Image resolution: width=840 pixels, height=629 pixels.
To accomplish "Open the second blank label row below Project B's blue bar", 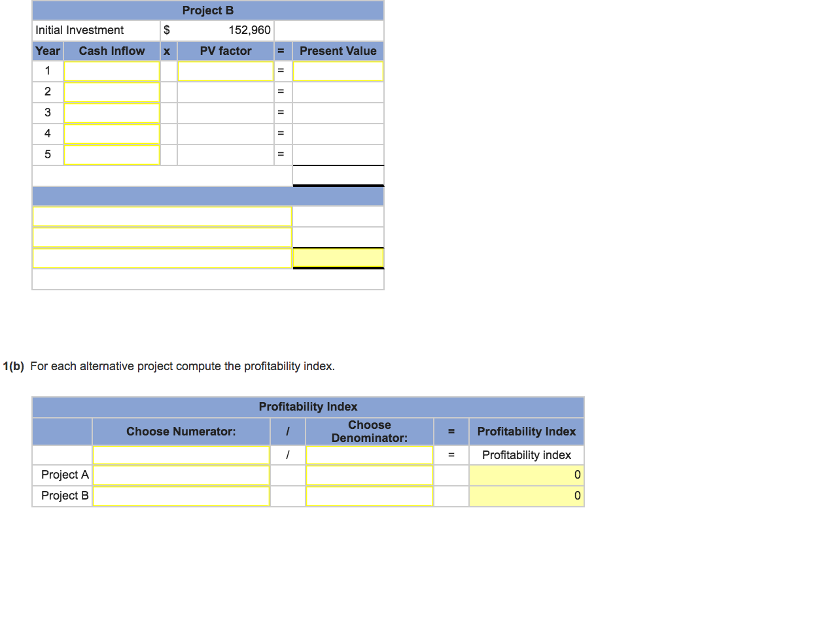I will point(162,237).
